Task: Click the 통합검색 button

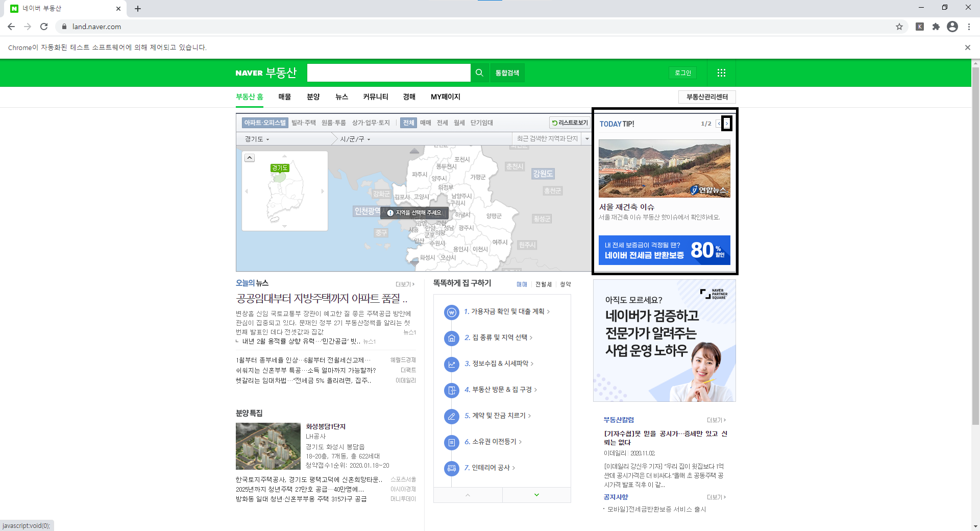Action: click(507, 73)
